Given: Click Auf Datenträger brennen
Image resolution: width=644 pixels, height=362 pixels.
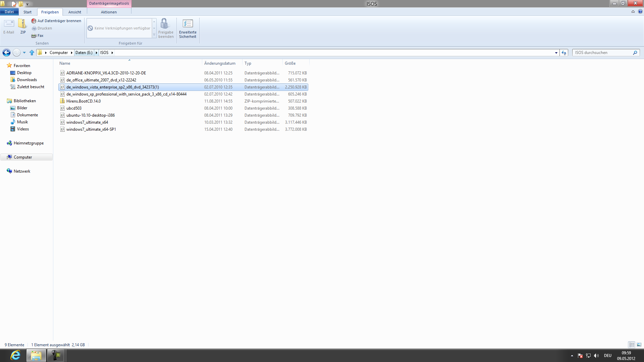Looking at the screenshot, I should [x=56, y=21].
